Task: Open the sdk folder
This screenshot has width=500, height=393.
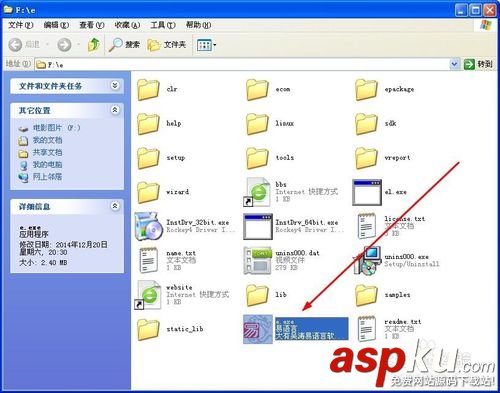Action: [x=366, y=124]
